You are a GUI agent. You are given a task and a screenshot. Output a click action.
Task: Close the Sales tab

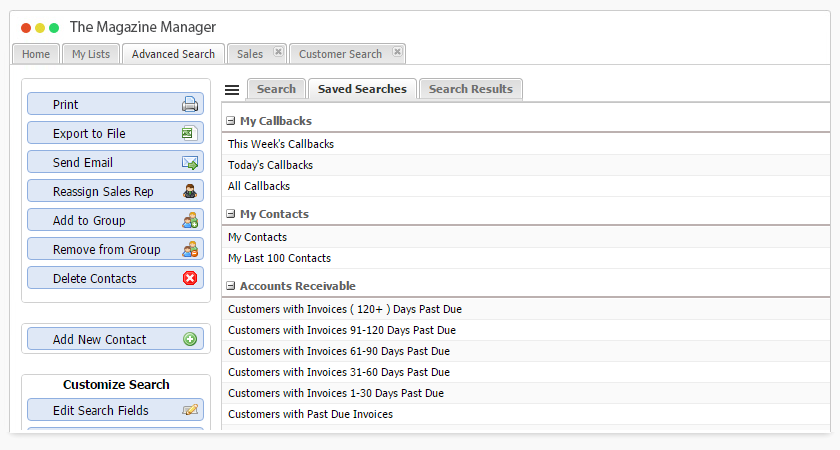point(278,52)
